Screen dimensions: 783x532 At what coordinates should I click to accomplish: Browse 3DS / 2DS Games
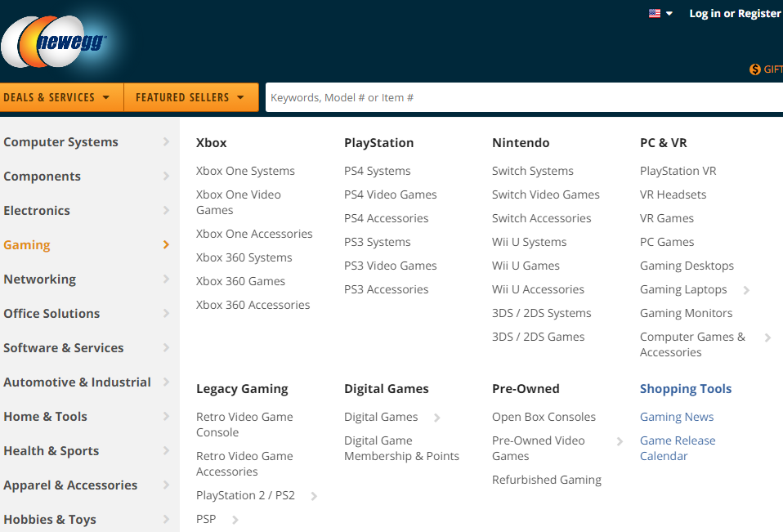click(x=539, y=337)
